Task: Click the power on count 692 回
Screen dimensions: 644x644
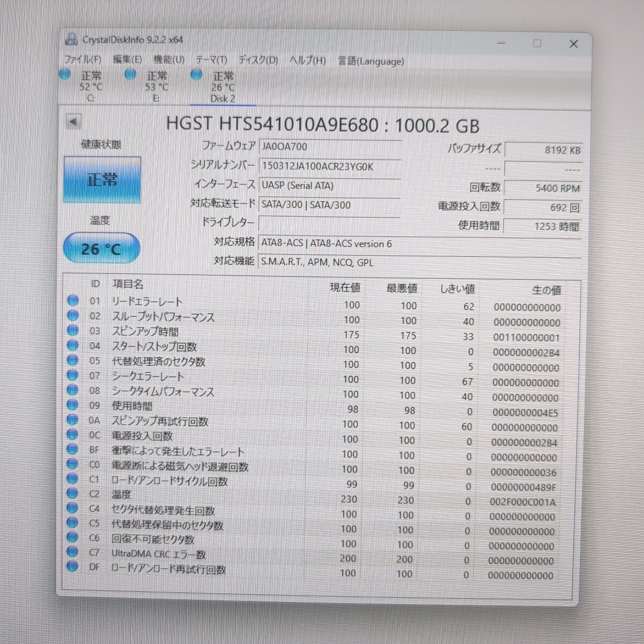Action: click(543, 207)
